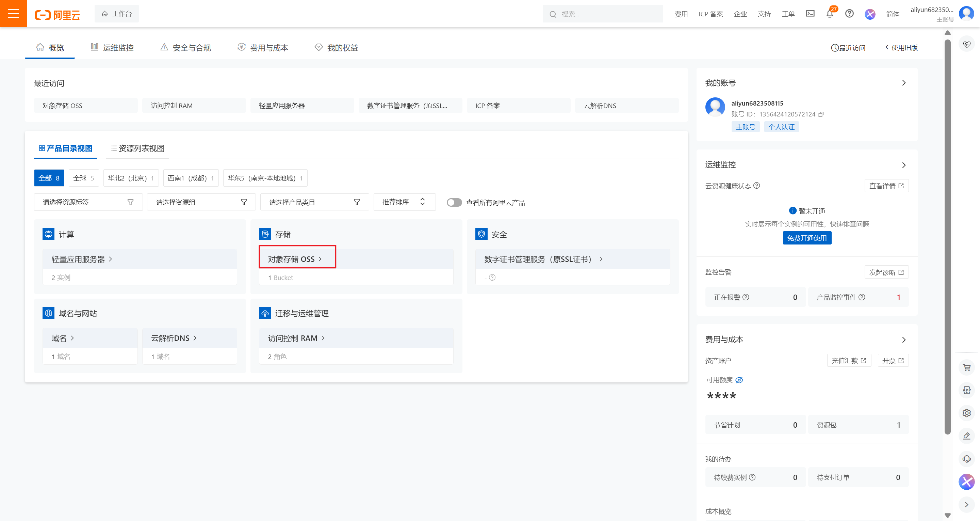
Task: Switch to the 运维监控 tab
Action: (112, 47)
